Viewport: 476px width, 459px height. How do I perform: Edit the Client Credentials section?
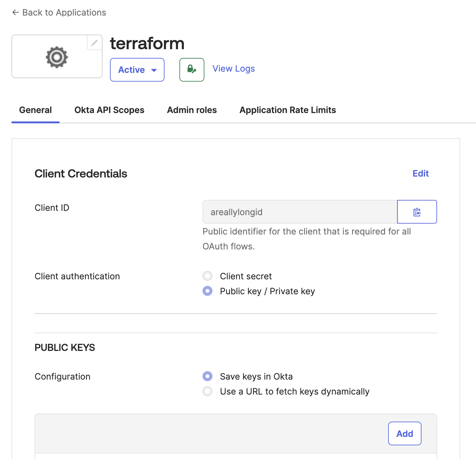(x=421, y=173)
